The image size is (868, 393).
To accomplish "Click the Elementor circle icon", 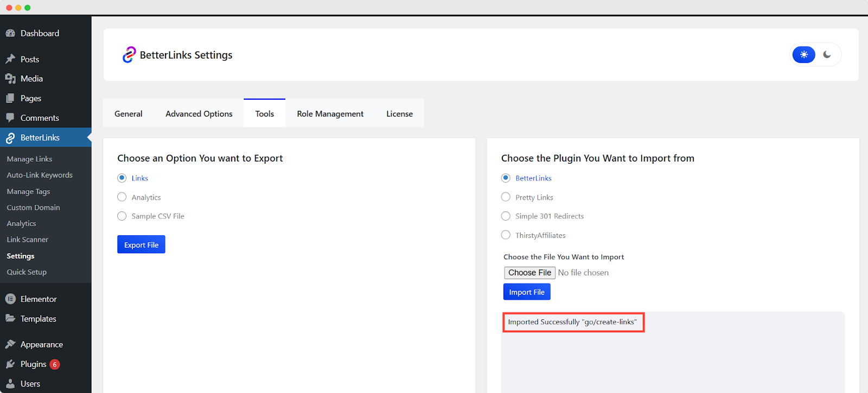I will 10,299.
